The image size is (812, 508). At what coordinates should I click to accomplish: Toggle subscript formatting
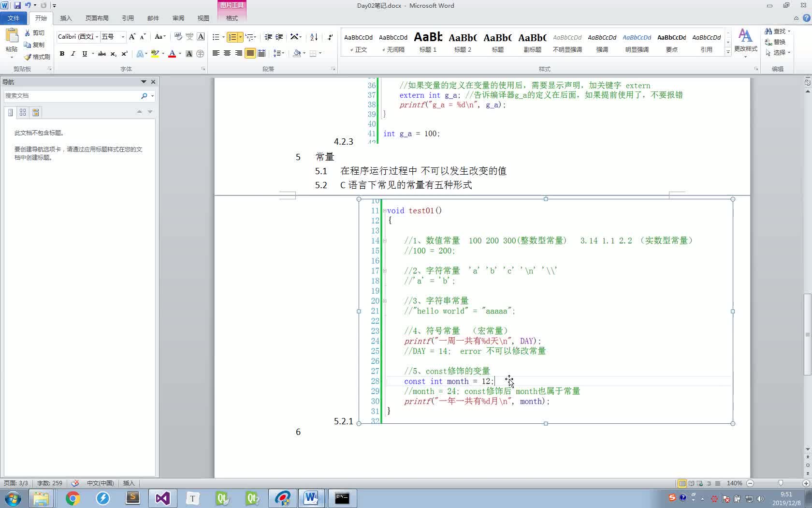click(x=113, y=54)
